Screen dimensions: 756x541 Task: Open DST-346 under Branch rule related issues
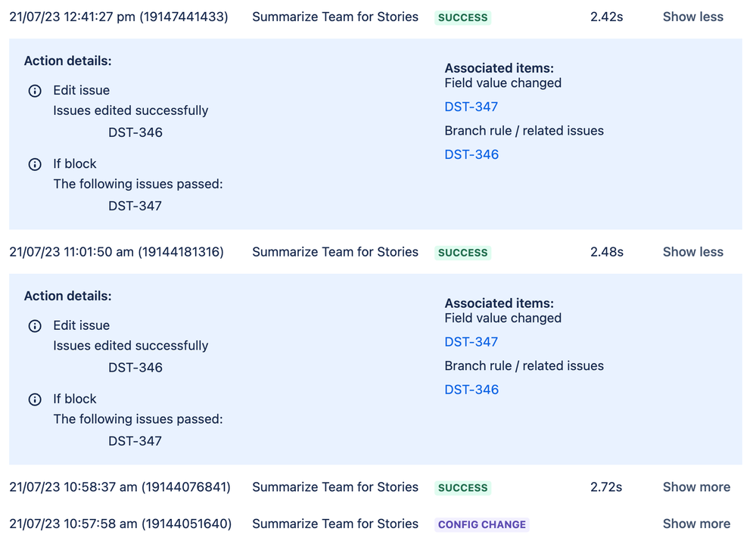[x=471, y=154]
